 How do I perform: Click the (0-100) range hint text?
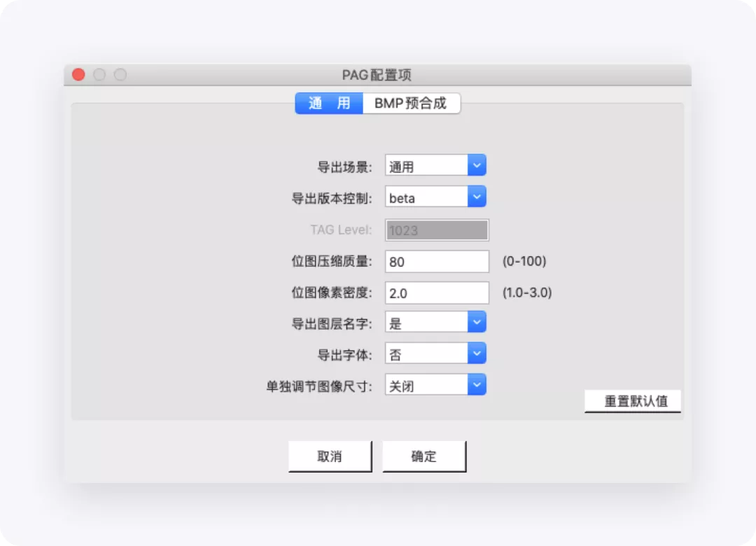(x=524, y=261)
